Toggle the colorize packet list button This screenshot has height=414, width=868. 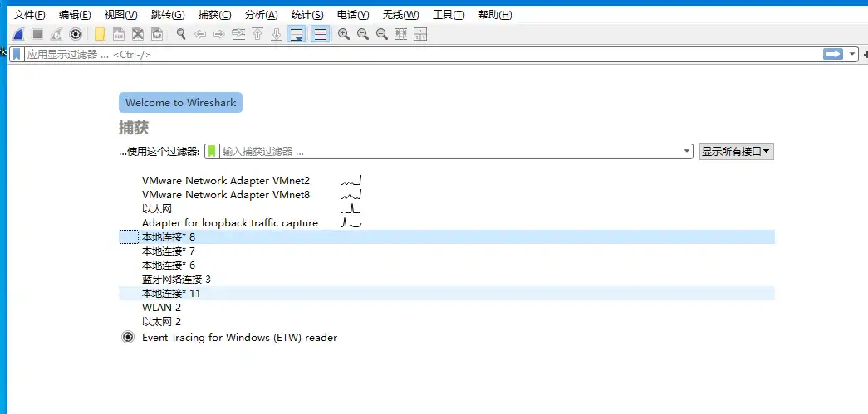pyautogui.click(x=321, y=34)
